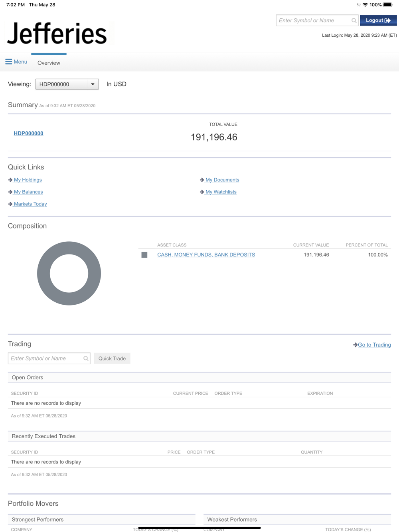
Task: Click the magnifier icon in Trading search field
Action: pos(86,359)
